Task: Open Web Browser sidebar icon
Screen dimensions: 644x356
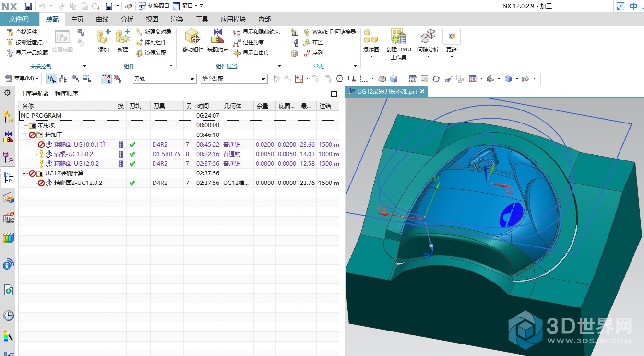Action: point(8,290)
